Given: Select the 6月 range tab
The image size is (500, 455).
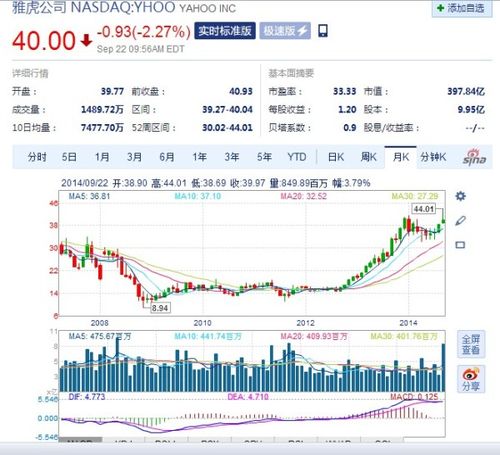Looking at the screenshot, I should tap(167, 157).
